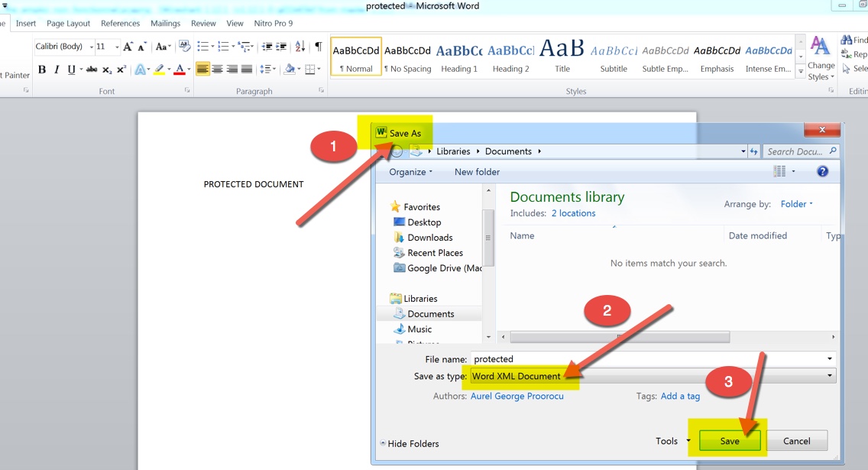The height and width of the screenshot is (470, 868).
Task: Apply Heading 1 style
Action: tap(459, 56)
